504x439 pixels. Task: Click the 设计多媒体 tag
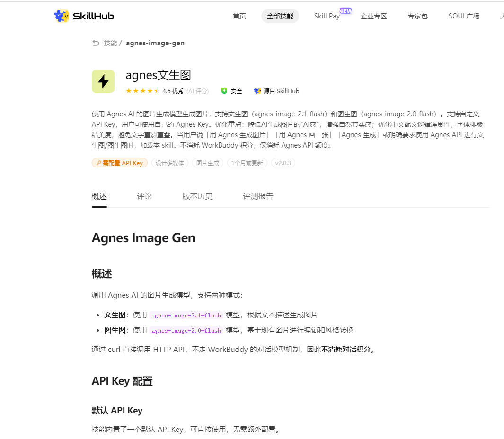(170, 163)
